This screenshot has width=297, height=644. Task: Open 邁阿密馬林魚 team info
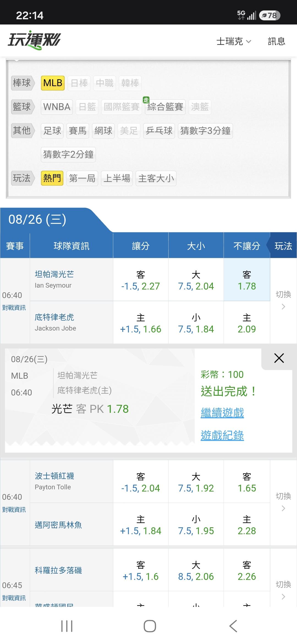[x=58, y=525]
